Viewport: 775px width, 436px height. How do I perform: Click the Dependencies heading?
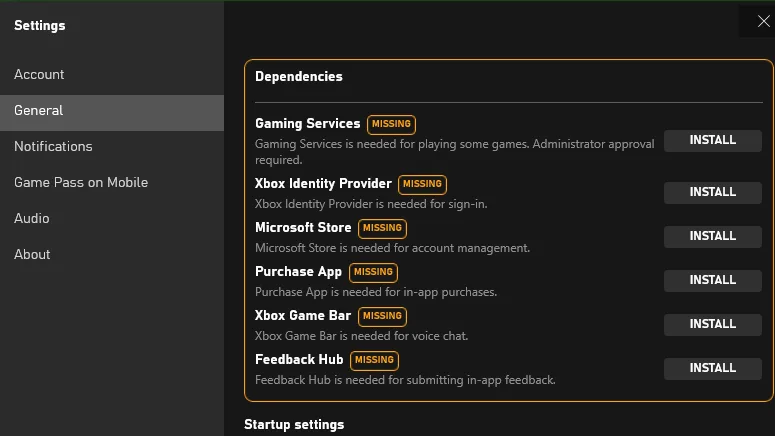[299, 77]
